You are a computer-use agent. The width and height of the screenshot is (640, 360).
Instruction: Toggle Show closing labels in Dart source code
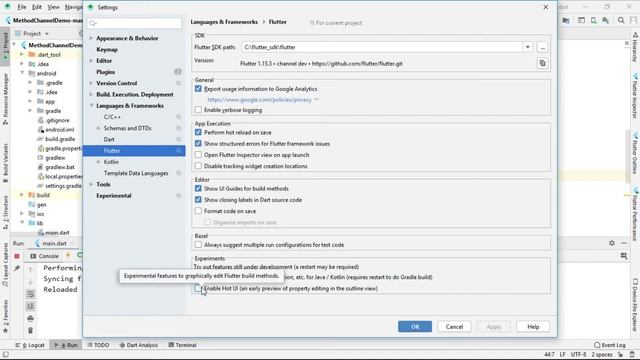198,200
